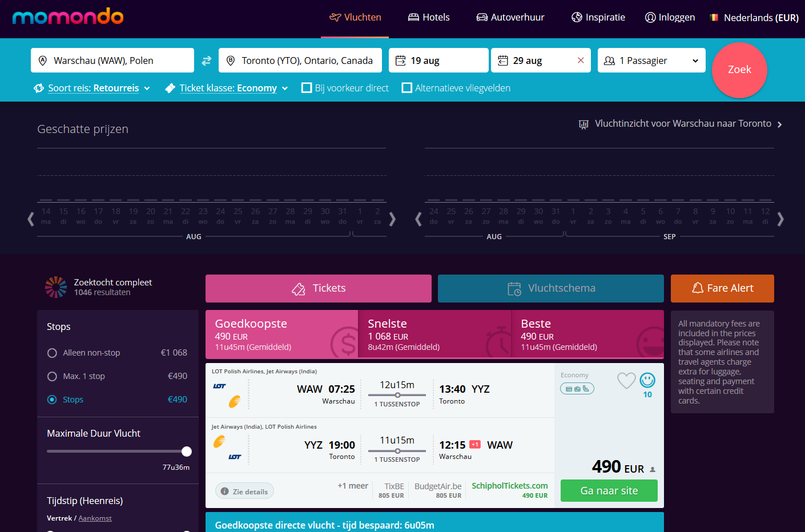Screen dimensions: 805x532
Task: Clear the 29 aug return date
Action: [581, 61]
